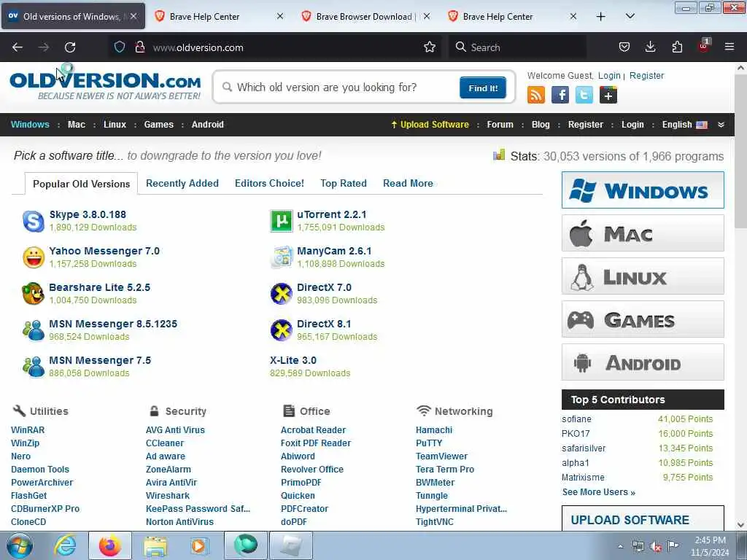This screenshot has height=560, width=747.
Task: Open the Firefox hamburger menu
Action: [729, 47]
